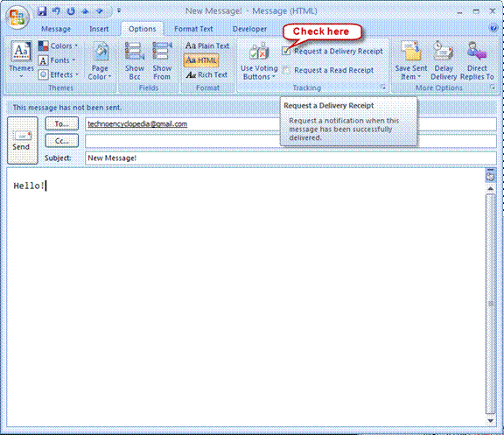Viewport: 504px width, 435px height.
Task: Open the Outlook Help icon
Action: pos(493,28)
